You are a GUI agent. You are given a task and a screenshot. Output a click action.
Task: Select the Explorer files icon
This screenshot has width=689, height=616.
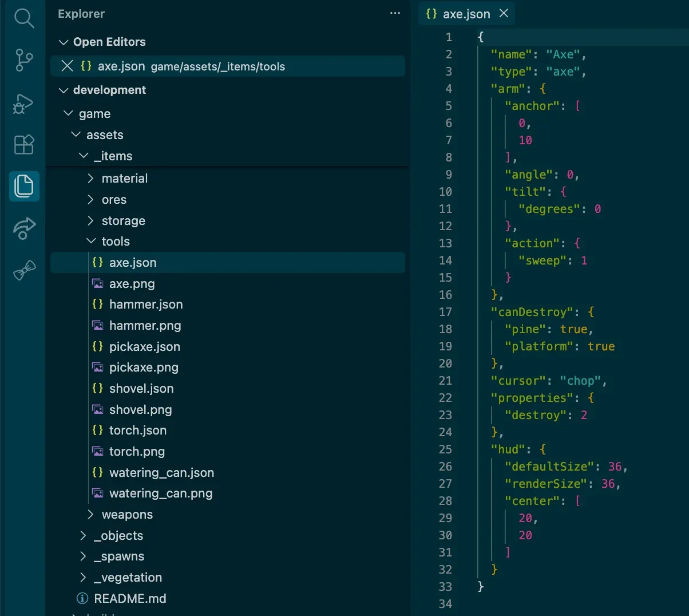(x=24, y=186)
